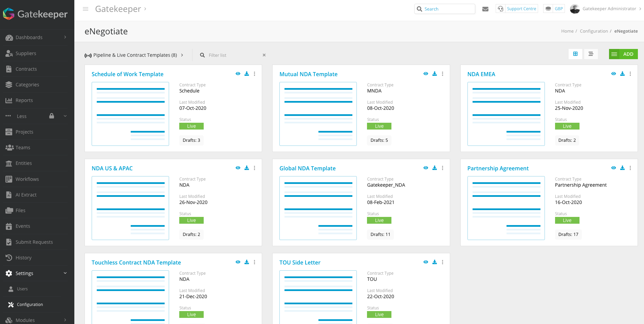Click the Gatekeeper logo in sidebar

pyautogui.click(x=35, y=14)
